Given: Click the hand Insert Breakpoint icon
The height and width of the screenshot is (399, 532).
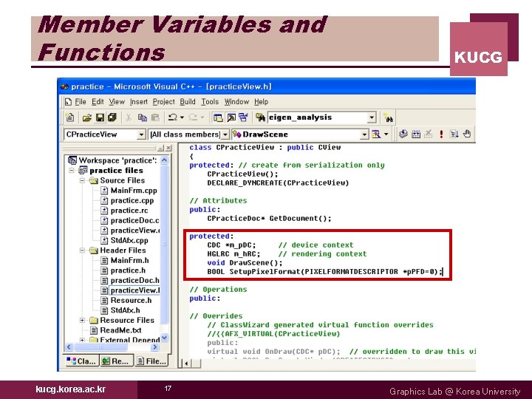Looking at the screenshot, I should click(467, 134).
